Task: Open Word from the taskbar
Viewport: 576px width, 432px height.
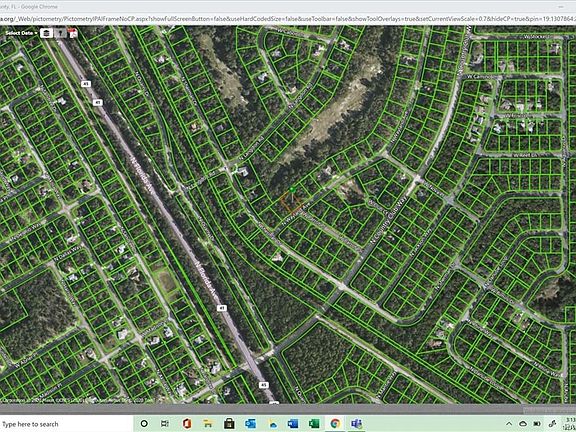Action: [294, 424]
